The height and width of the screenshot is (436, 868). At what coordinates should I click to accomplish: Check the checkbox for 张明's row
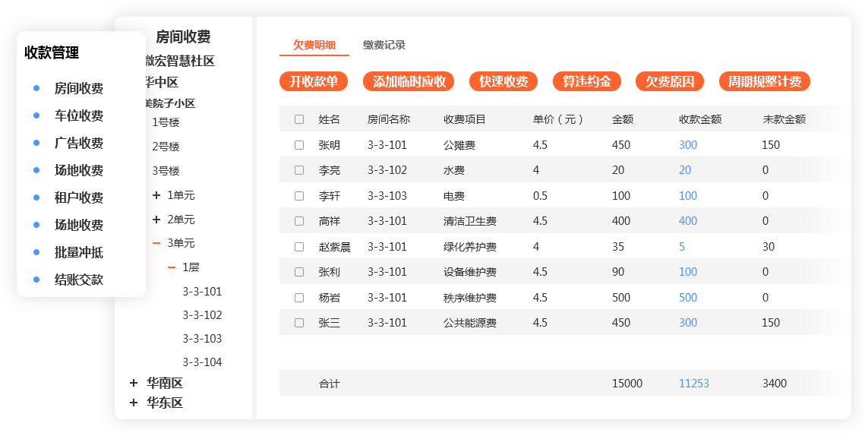(x=299, y=145)
